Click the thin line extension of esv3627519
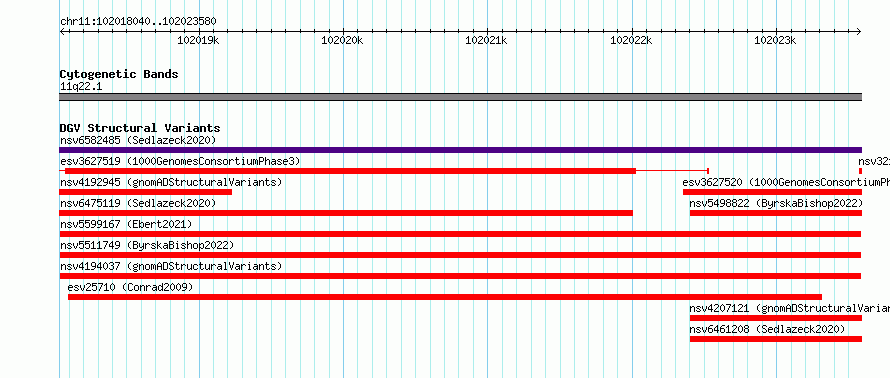 672,171
